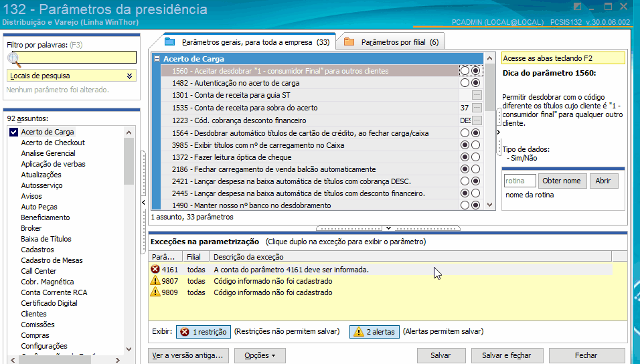This screenshot has height=364, width=640.
Task: Click the window options icon in title bar
Action: point(577,7)
